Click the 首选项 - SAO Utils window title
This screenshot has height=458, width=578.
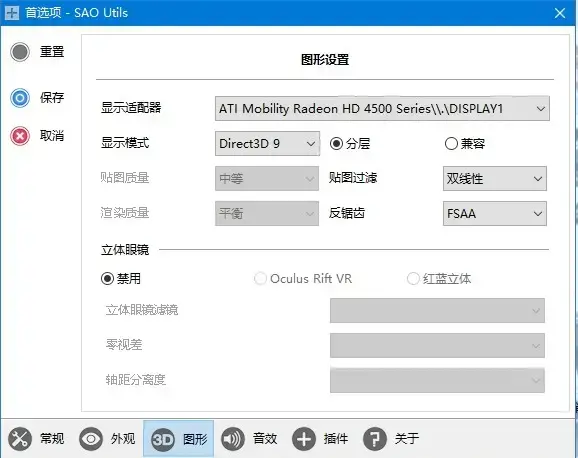click(x=76, y=13)
